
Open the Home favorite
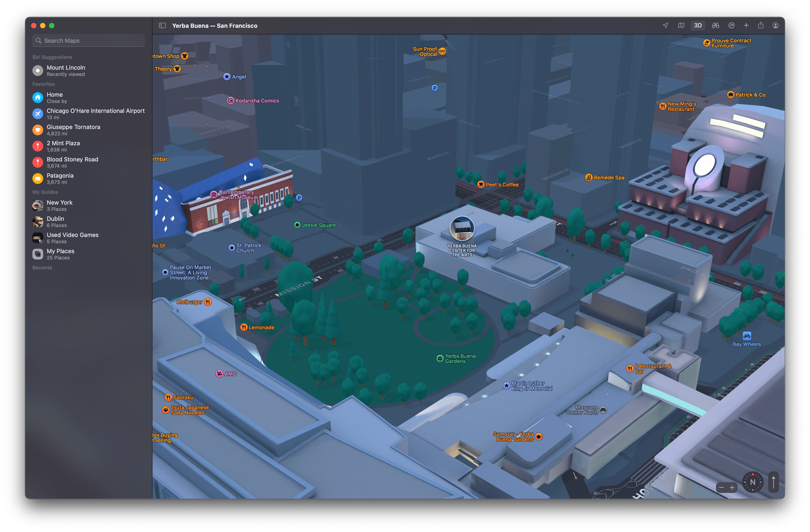[89, 98]
